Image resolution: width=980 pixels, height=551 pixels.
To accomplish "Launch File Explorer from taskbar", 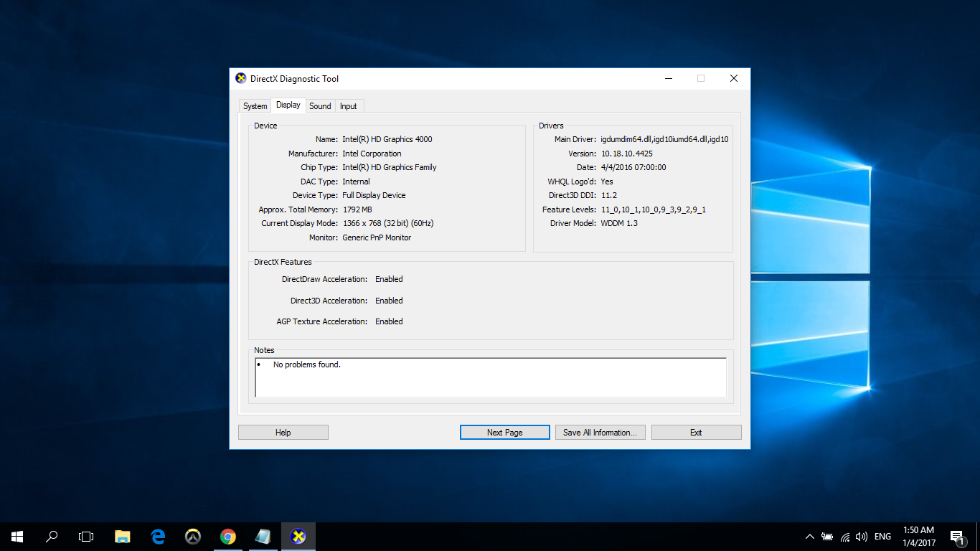I will coord(123,537).
